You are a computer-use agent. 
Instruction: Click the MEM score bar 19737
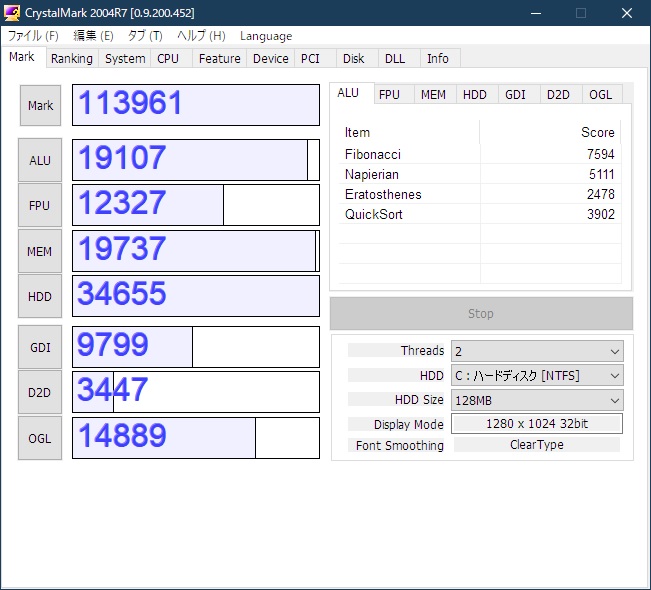[196, 251]
